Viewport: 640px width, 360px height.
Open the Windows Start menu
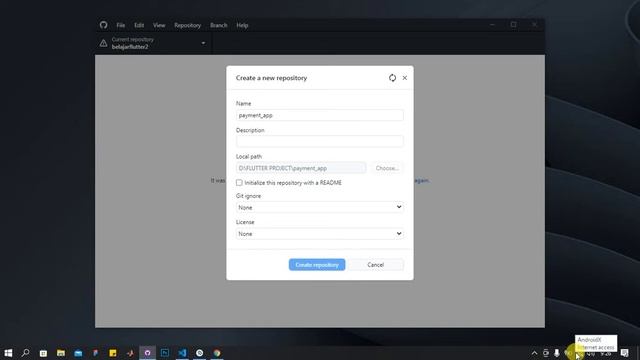tap(8, 353)
